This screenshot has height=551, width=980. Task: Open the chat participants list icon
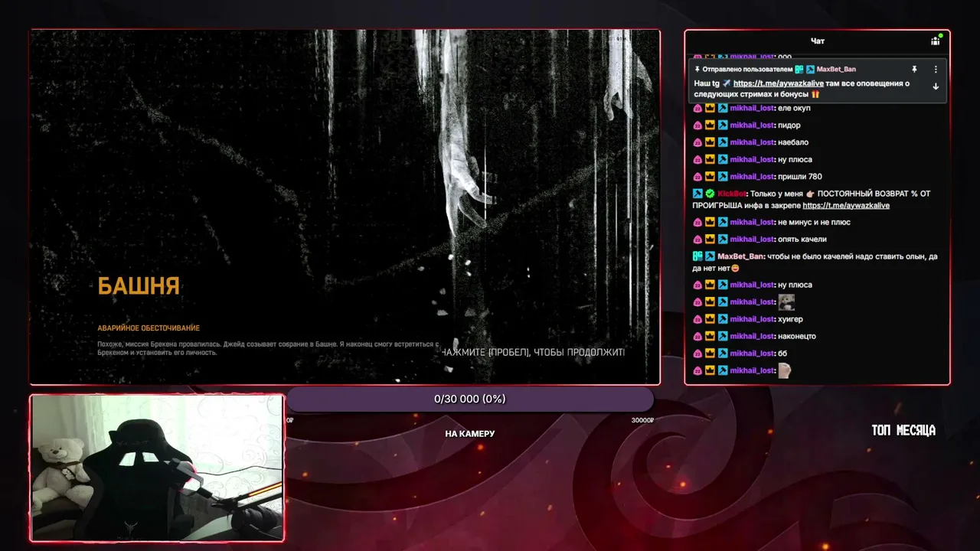tap(935, 41)
